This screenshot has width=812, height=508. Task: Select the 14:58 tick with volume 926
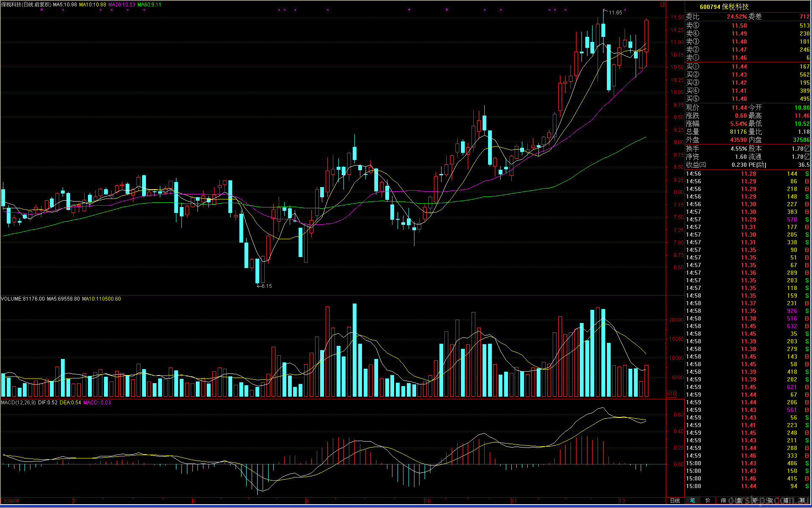[748, 311]
